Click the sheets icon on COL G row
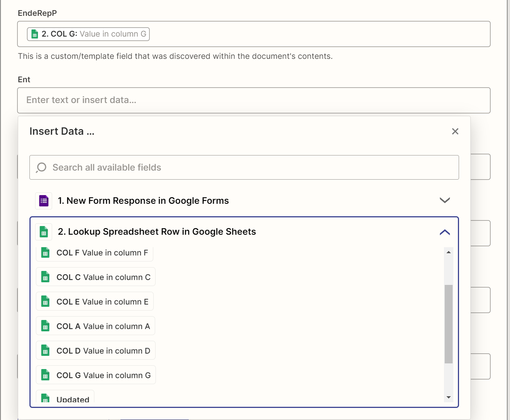 tap(45, 375)
